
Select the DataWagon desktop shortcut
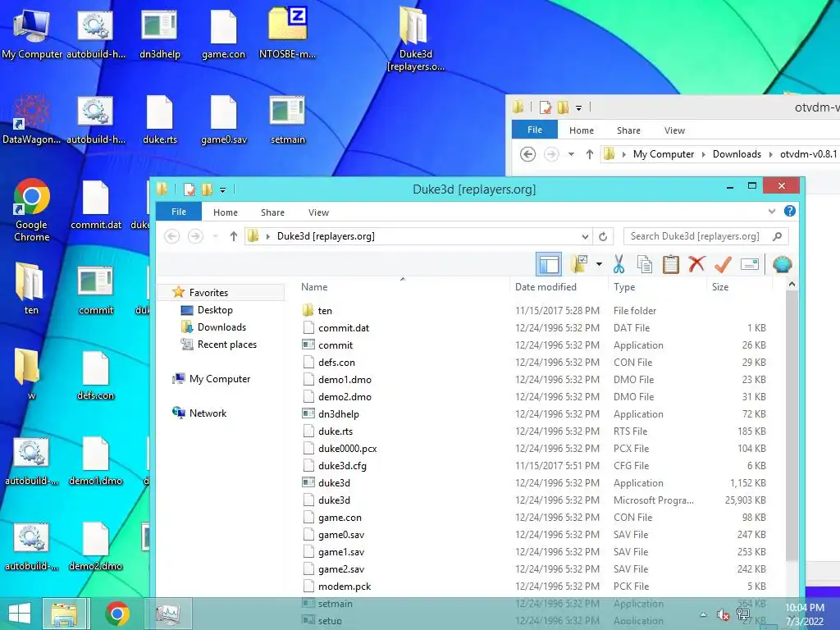(x=32, y=120)
